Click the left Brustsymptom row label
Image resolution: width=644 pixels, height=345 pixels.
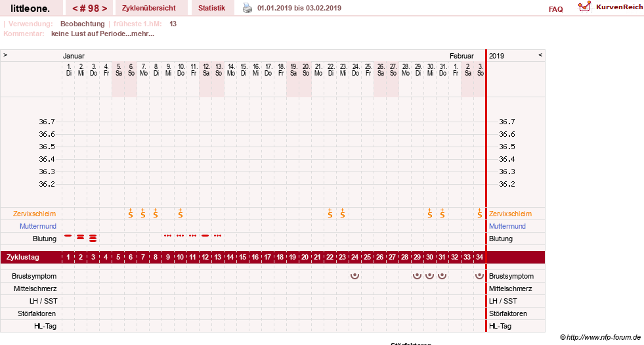pos(34,276)
